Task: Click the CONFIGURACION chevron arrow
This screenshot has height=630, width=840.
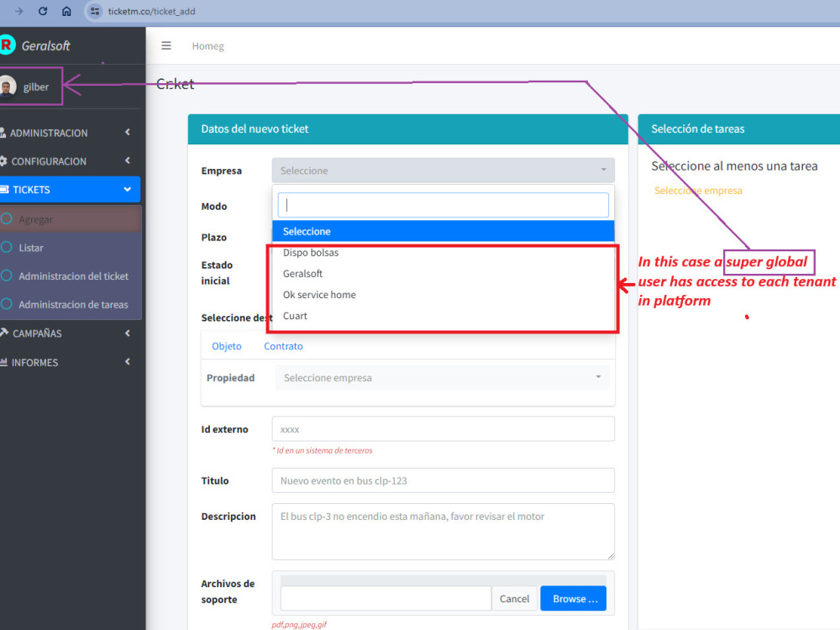Action: tap(128, 160)
